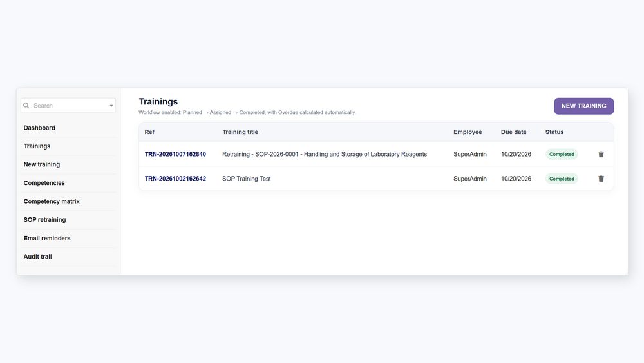This screenshot has height=363, width=644.
Task: Select the title 'Retraining - SOP-2026-0001 - Handling and Storage'
Action: 325,154
